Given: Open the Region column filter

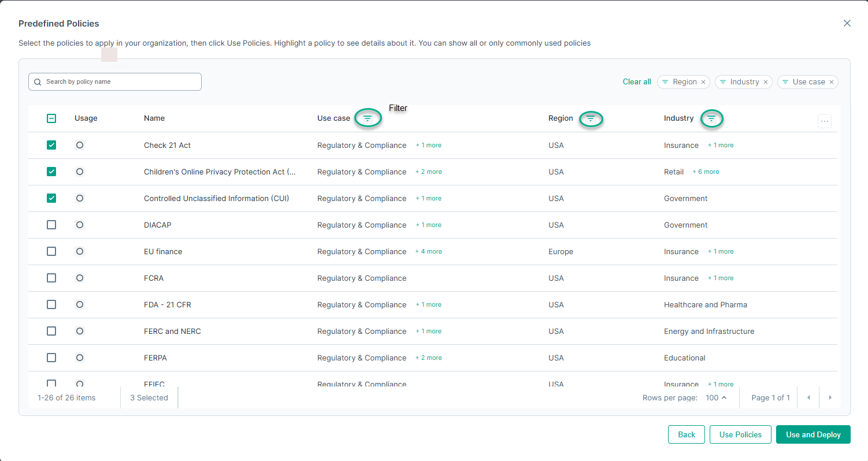Looking at the screenshot, I should tap(591, 118).
